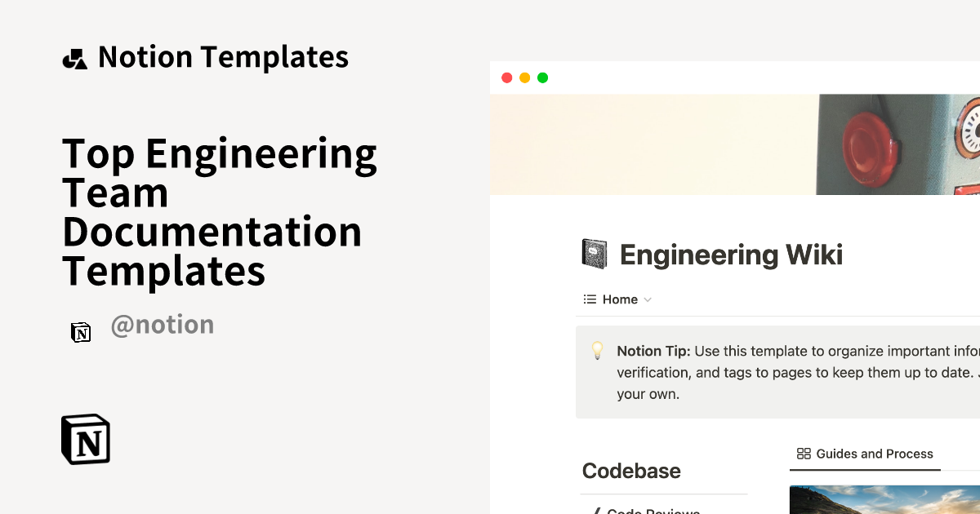Click the green maximize traffic light
This screenshot has height=514, width=980.
[542, 78]
